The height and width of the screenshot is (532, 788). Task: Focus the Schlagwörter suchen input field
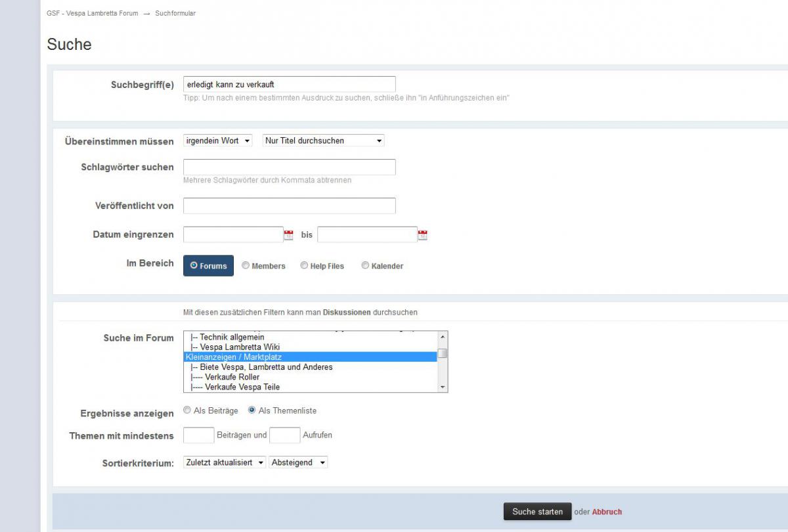pyautogui.click(x=289, y=167)
